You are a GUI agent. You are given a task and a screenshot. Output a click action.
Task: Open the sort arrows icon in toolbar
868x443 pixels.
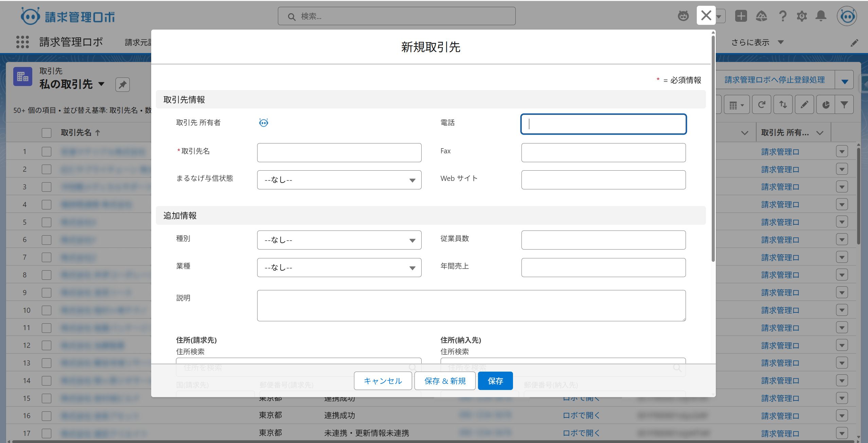point(783,105)
